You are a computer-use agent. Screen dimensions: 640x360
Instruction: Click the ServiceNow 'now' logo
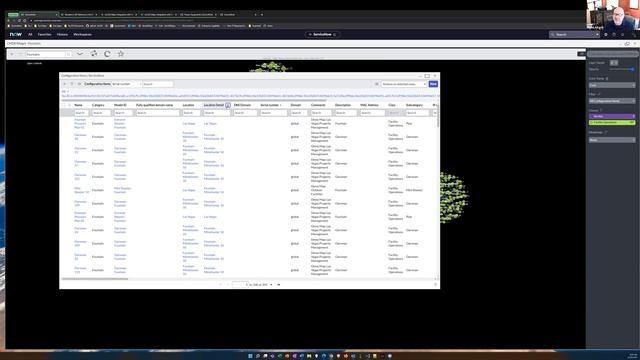(16, 35)
